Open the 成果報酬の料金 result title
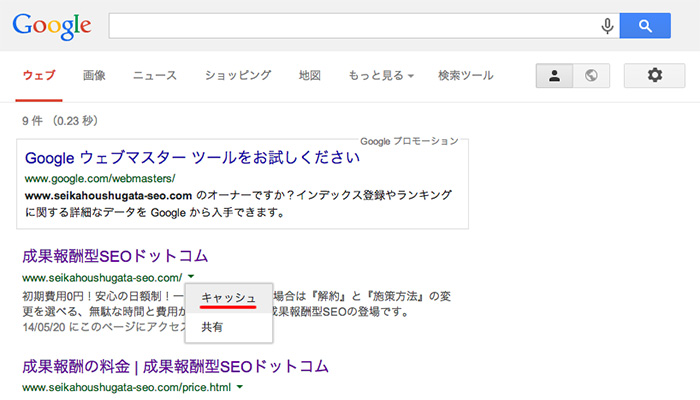Image resolution: width=700 pixels, height=400 pixels. (175, 367)
